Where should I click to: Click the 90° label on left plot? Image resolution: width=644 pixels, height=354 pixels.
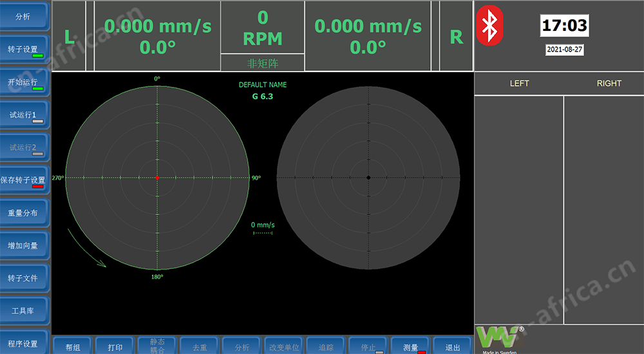[x=256, y=178]
